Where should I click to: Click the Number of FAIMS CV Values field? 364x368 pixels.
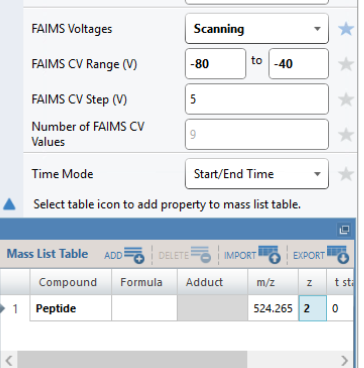[x=257, y=134]
